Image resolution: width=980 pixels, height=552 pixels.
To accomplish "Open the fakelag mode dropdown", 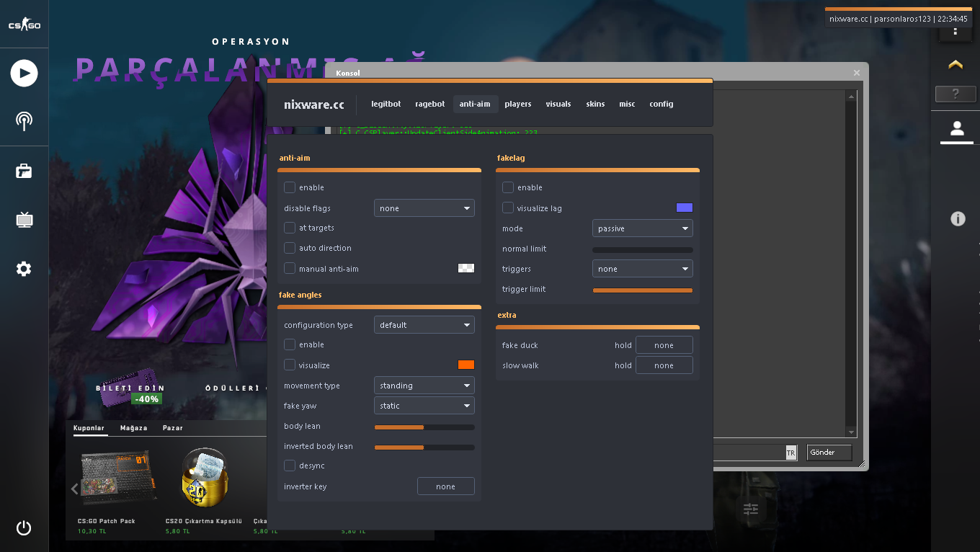I will click(x=642, y=228).
